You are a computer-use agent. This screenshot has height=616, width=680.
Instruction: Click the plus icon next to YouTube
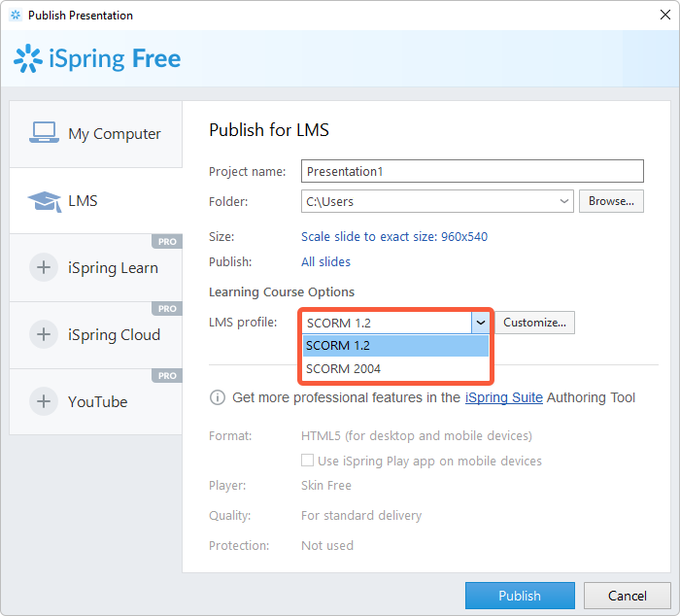click(44, 401)
